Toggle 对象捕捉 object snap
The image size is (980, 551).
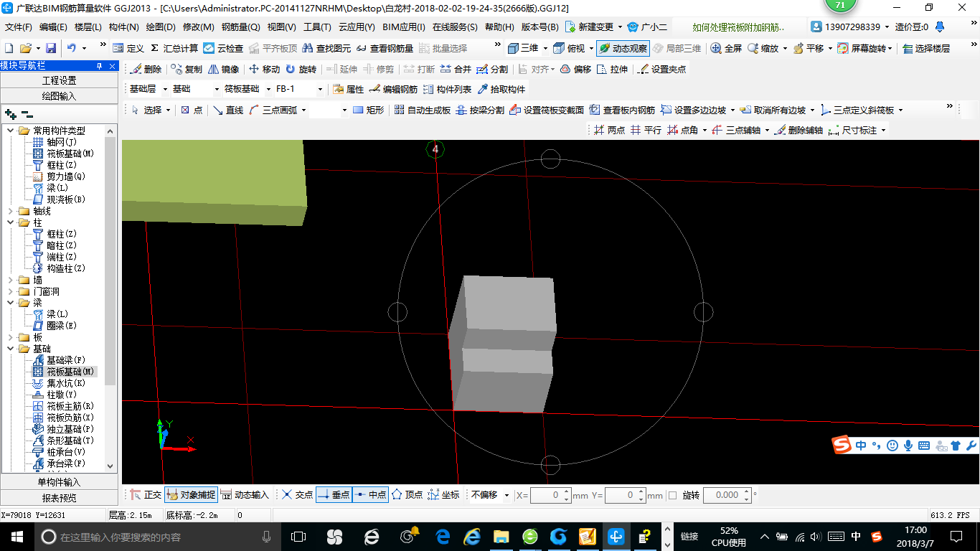[x=191, y=495]
